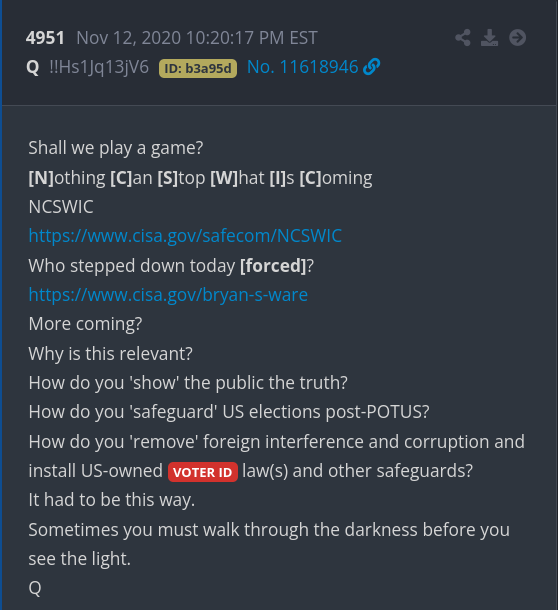Click the bold Q author name

click(33, 67)
